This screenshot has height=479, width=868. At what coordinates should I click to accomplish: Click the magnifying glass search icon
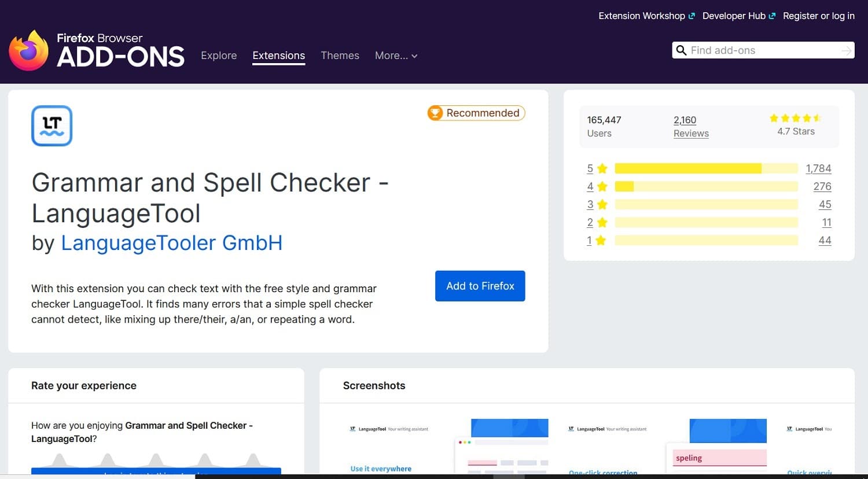[682, 50]
